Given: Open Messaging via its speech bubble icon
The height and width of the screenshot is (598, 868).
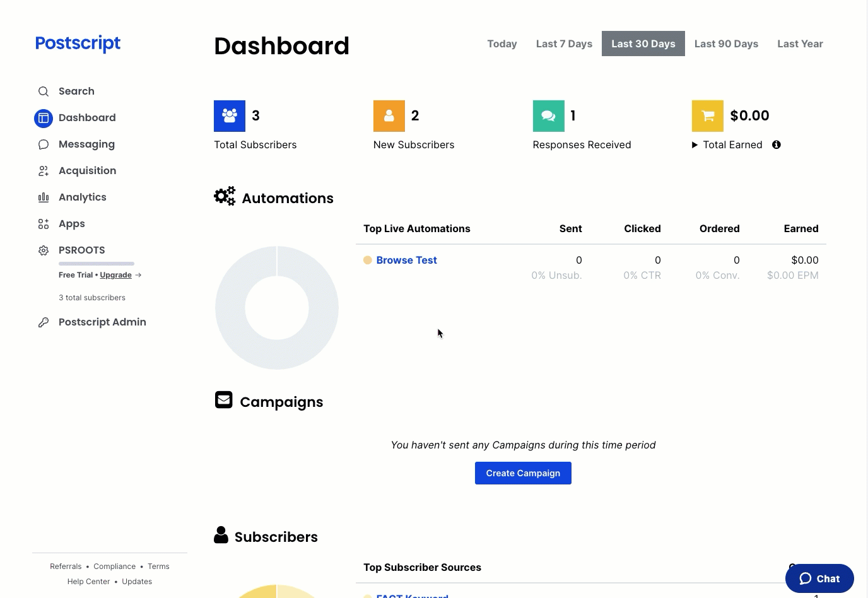Looking at the screenshot, I should point(44,144).
